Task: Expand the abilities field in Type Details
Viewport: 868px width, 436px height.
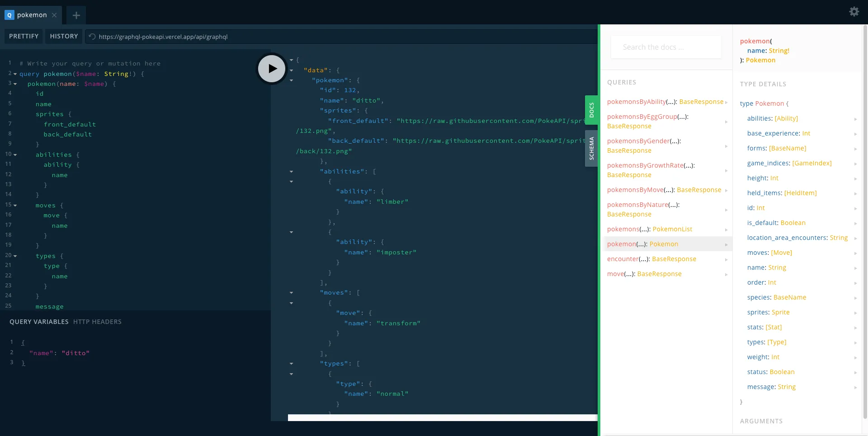Action: click(856, 119)
